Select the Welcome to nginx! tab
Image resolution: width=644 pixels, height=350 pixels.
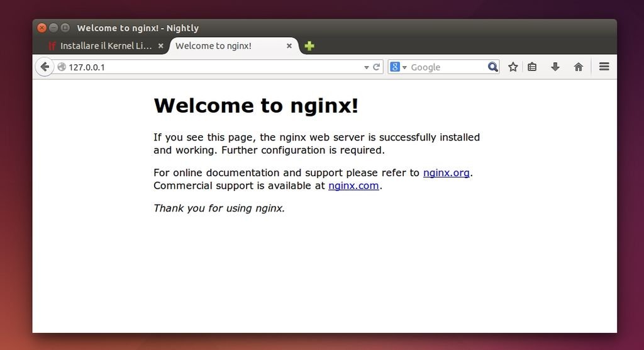tap(233, 46)
